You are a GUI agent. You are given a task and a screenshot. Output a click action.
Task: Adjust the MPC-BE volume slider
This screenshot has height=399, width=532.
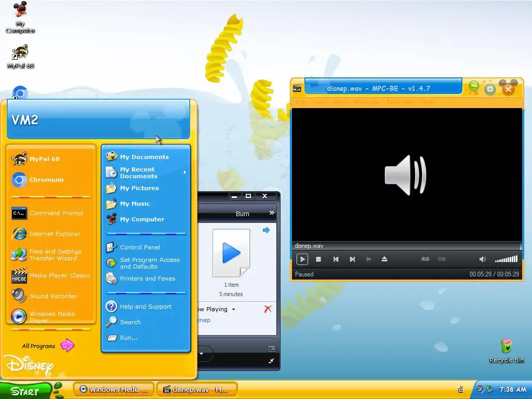point(506,260)
